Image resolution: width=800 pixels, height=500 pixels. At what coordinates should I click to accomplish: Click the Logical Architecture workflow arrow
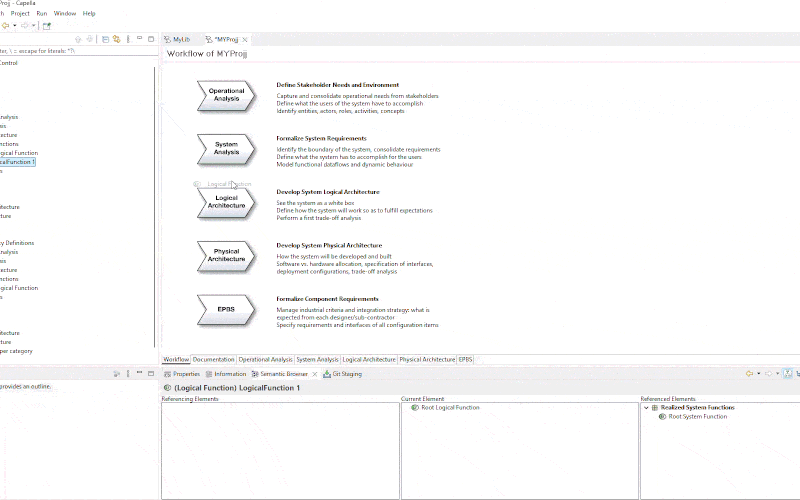pos(226,202)
